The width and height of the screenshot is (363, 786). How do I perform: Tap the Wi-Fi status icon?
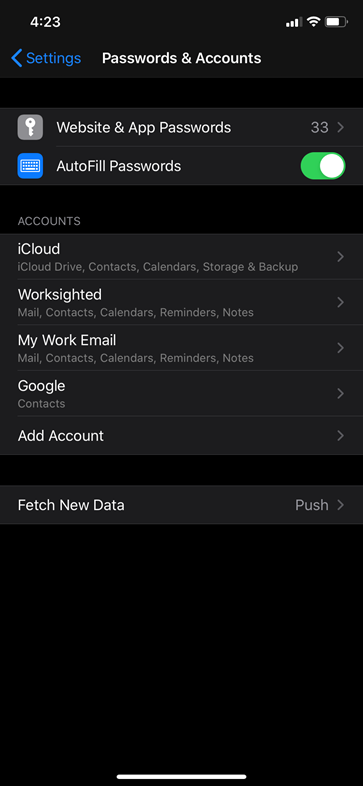coord(314,22)
